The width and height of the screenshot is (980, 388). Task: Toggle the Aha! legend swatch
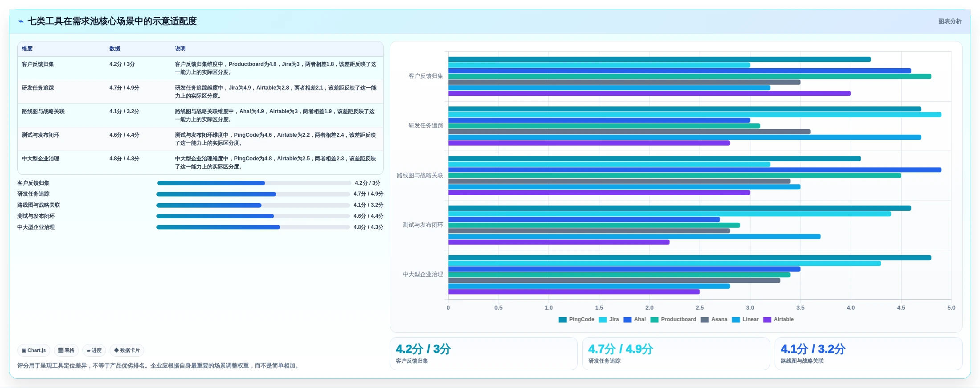tap(628, 320)
